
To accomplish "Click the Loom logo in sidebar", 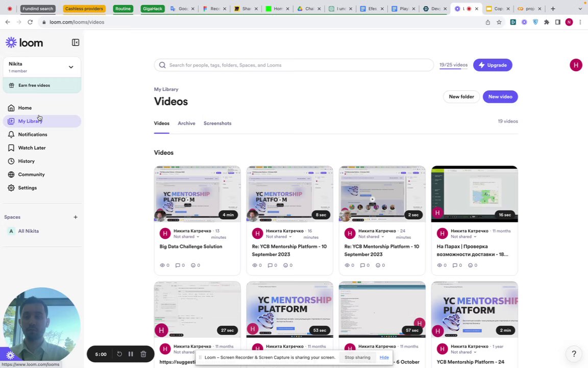I will tap(24, 43).
